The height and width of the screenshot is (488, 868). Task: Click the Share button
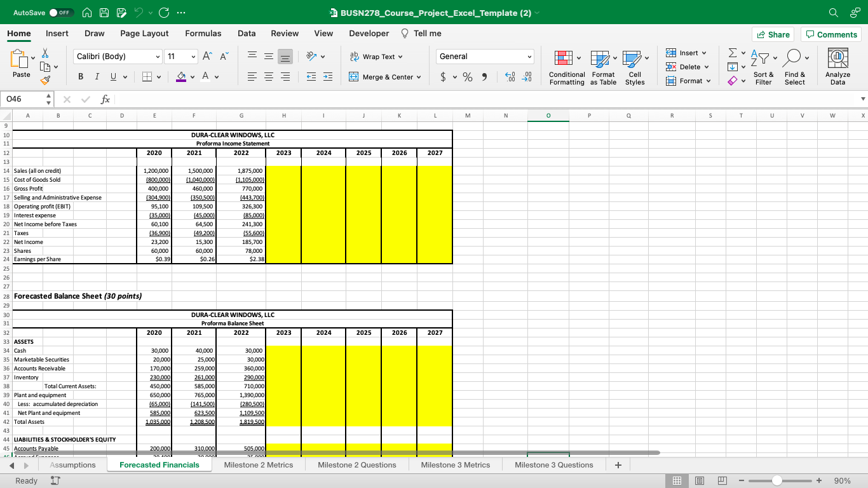coord(773,34)
